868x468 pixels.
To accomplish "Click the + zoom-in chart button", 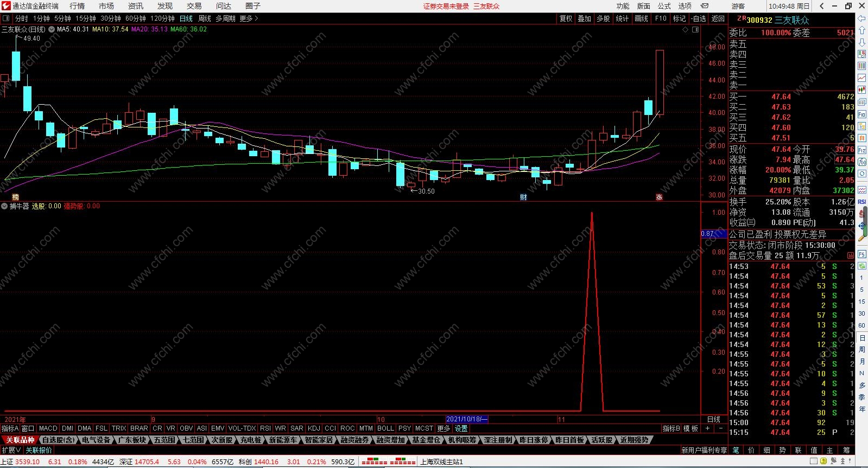I will pos(707,428).
